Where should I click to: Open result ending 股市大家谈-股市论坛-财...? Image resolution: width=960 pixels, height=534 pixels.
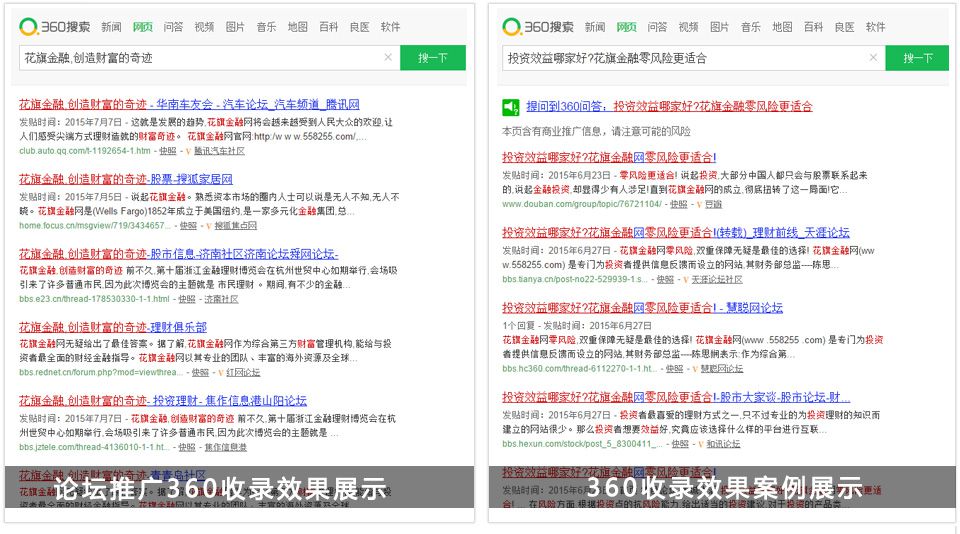[676, 397]
